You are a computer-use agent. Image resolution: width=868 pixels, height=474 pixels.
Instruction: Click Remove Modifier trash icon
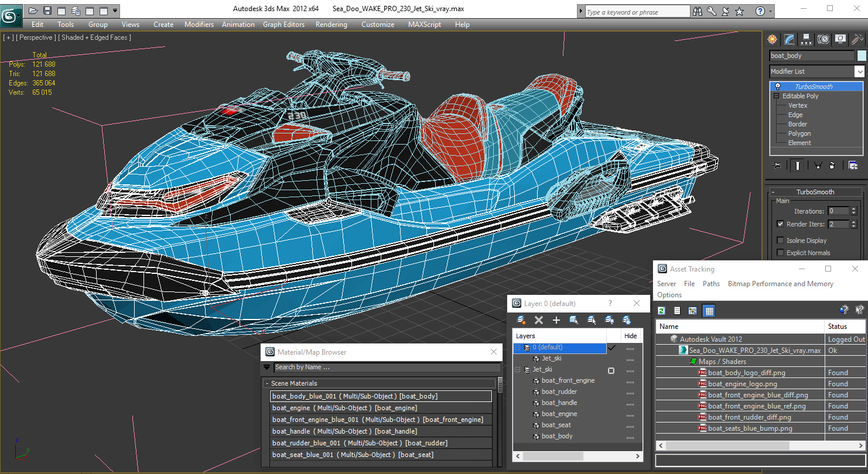coord(832,166)
